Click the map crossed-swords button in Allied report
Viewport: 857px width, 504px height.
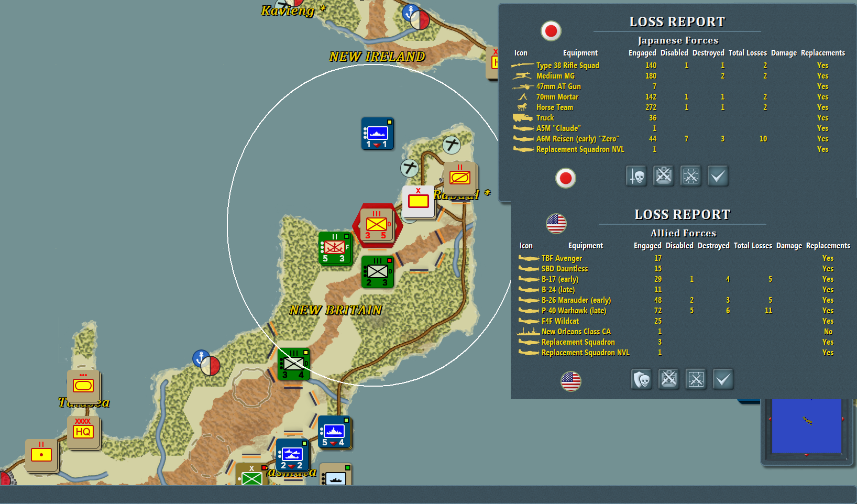click(x=696, y=379)
